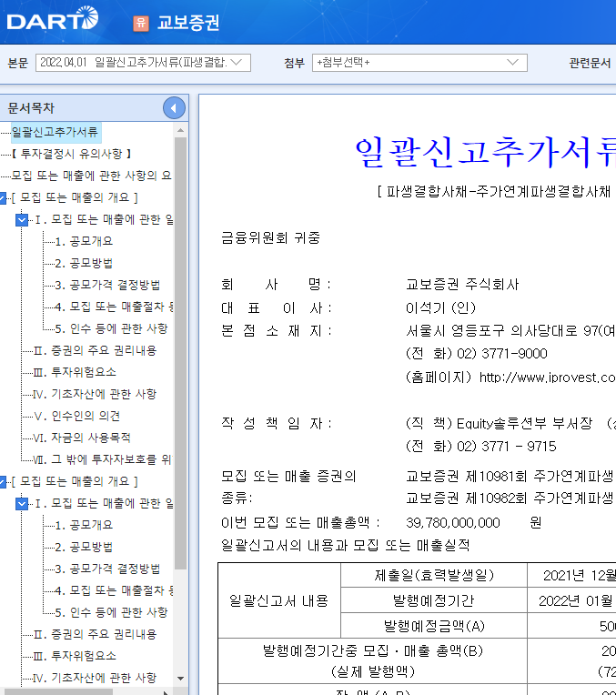The height and width of the screenshot is (695, 616).
Task: Open 【 투자결정시 유의사항 】 section
Action: coord(71,154)
